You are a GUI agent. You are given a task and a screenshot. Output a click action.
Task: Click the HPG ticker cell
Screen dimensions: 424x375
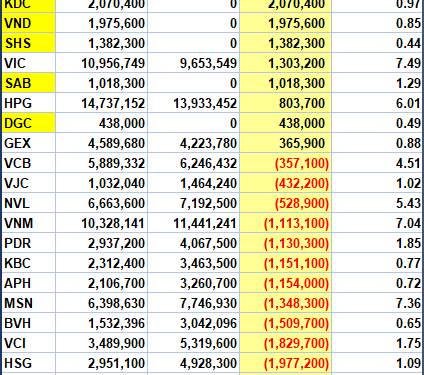click(x=29, y=103)
